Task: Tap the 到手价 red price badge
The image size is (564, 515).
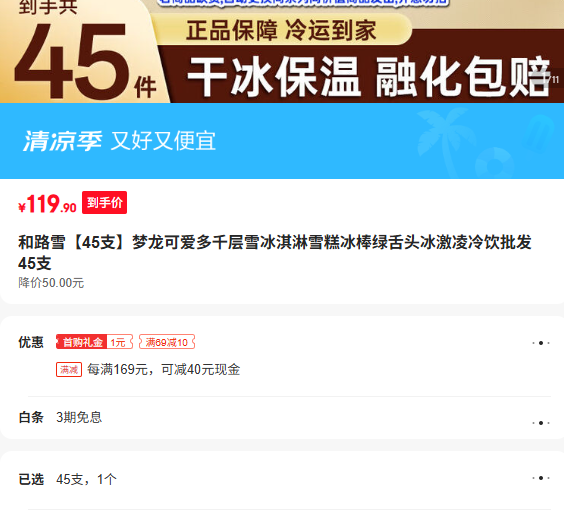Action: pyautogui.click(x=104, y=202)
